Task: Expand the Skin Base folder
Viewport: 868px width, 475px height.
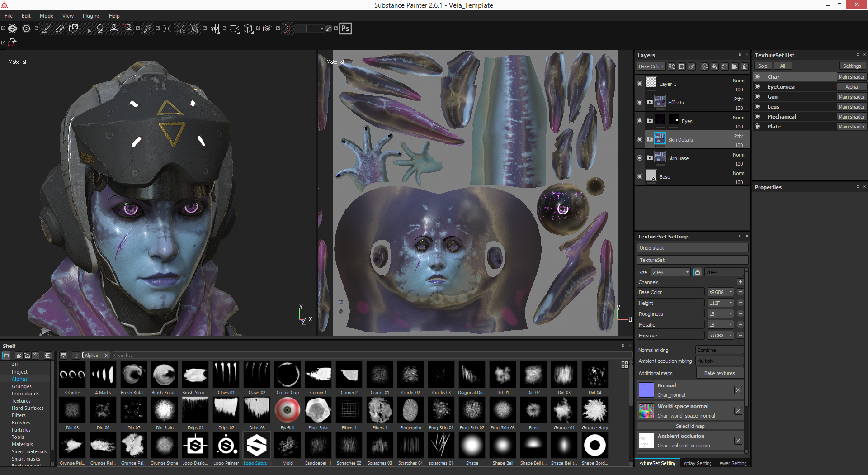Action: point(650,158)
